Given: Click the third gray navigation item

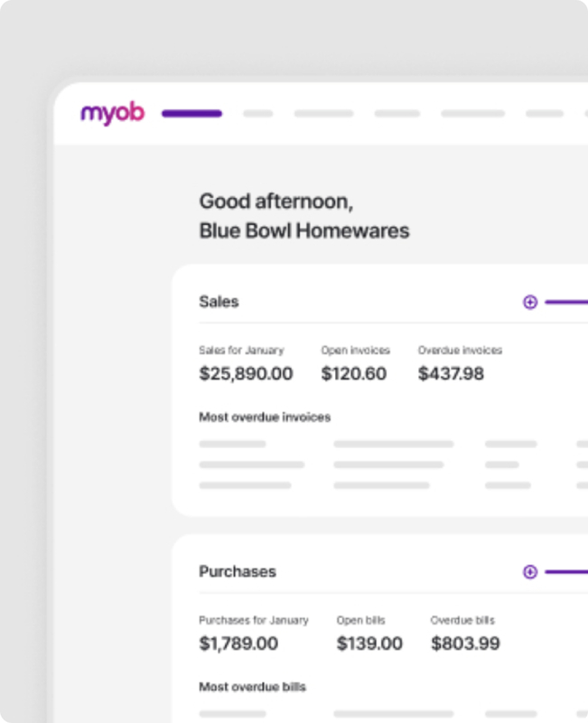Looking at the screenshot, I should click(388, 113).
